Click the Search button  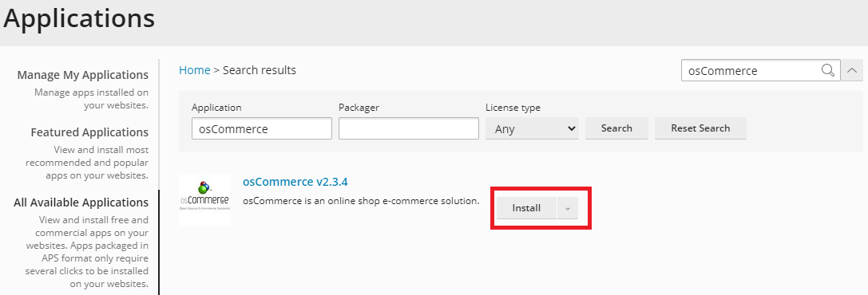point(616,128)
